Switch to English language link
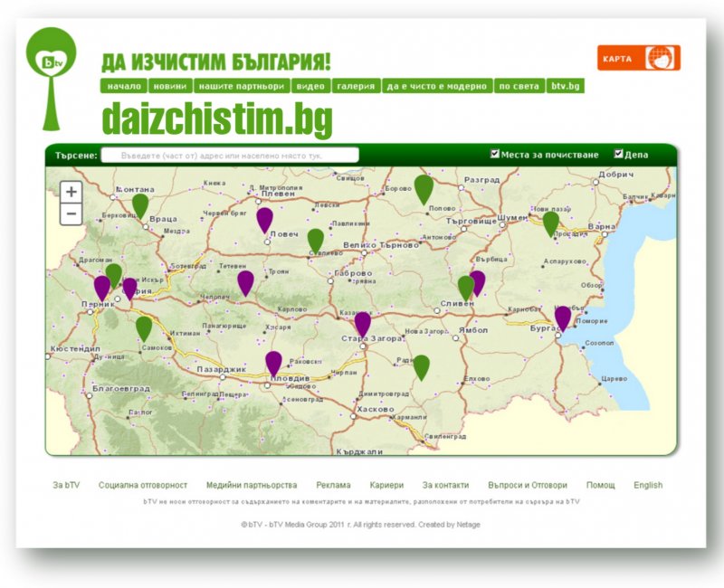This screenshot has height=588, width=724. [648, 485]
